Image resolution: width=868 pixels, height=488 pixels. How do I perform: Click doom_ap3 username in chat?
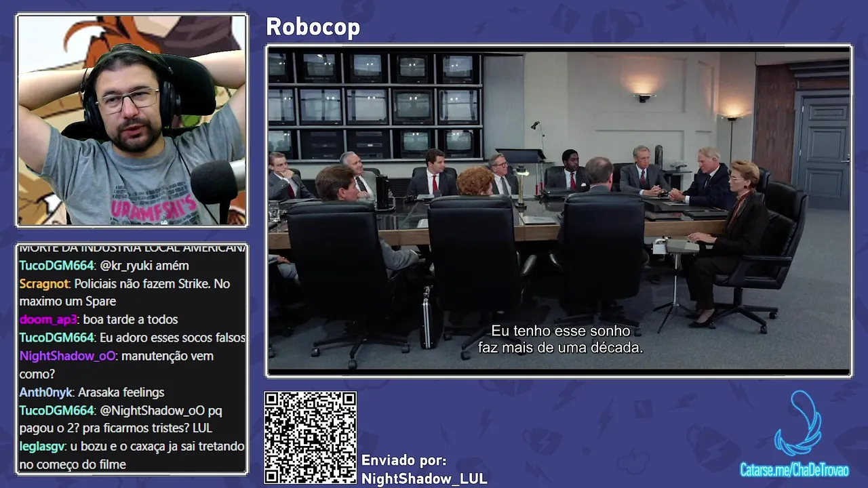(x=50, y=319)
